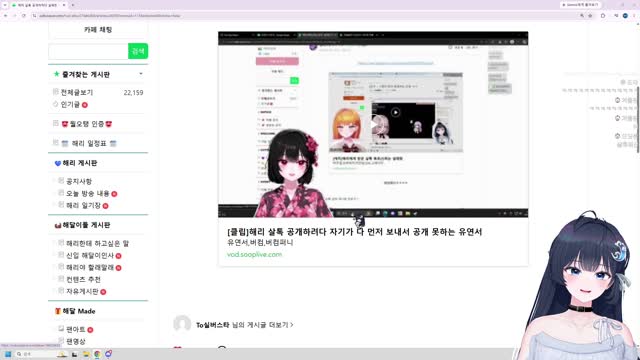Open the 컨텐츠 추천 board

point(83,280)
